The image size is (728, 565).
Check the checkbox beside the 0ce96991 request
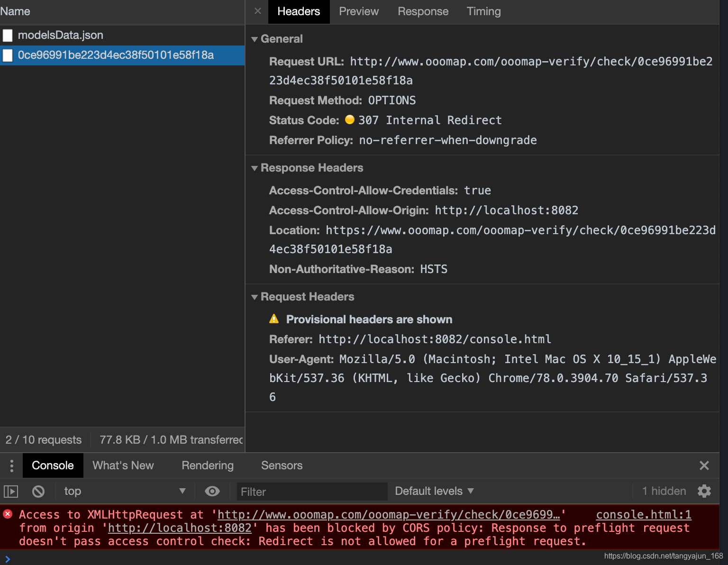point(8,55)
